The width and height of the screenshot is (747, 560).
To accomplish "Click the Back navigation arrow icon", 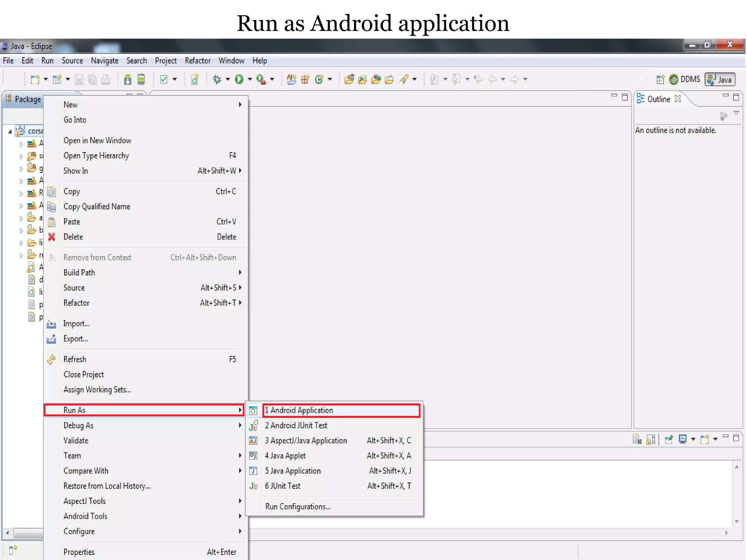I will coord(492,79).
